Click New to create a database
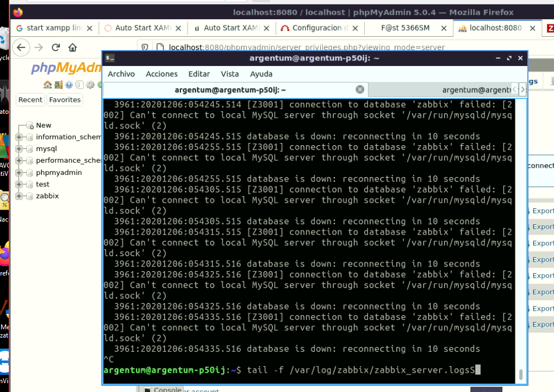This screenshot has width=554, height=392. point(43,125)
